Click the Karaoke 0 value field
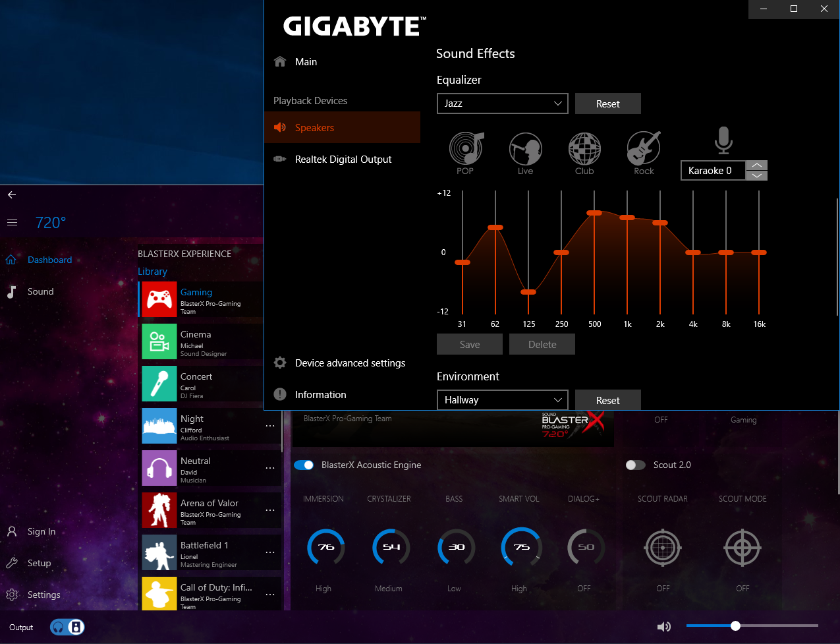840x644 pixels. point(713,170)
